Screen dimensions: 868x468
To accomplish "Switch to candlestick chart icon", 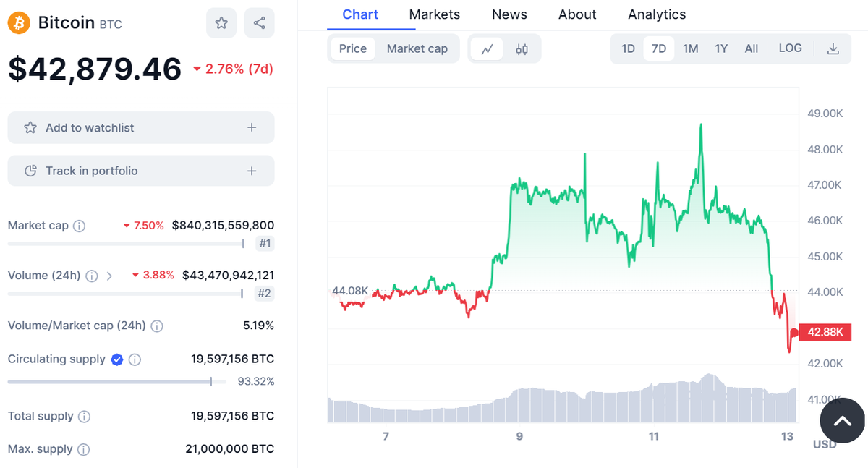I will (x=522, y=49).
